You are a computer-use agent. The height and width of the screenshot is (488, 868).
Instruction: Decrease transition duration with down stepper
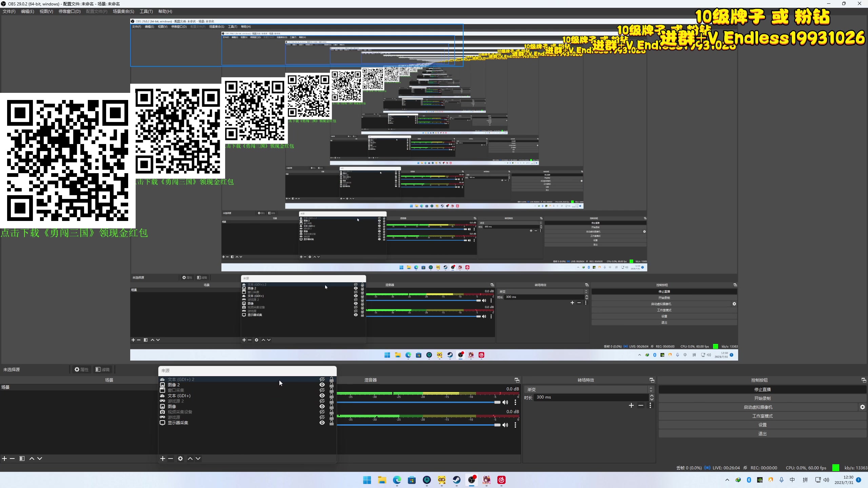[x=652, y=399]
